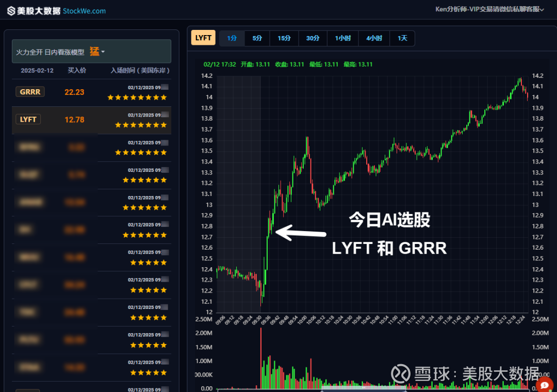The width and height of the screenshot is (557, 392).
Task: Click the 02/12 17:32 timestamp above chart
Action: [x=220, y=64]
